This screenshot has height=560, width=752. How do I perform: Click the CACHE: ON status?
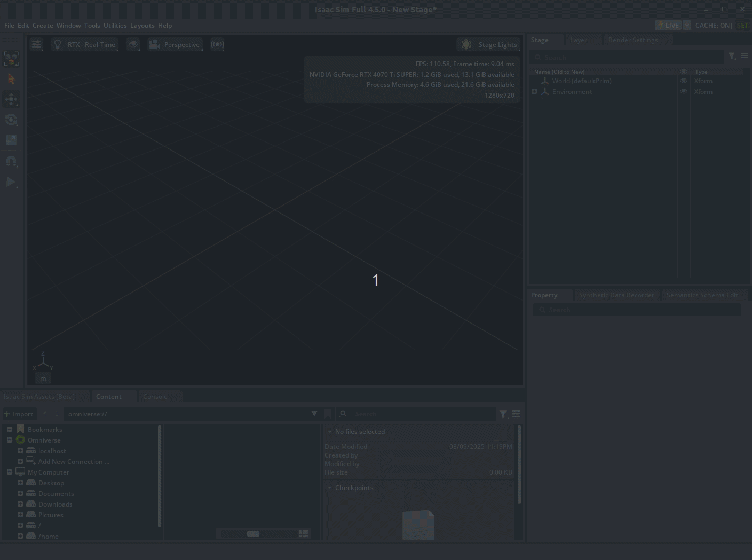pyautogui.click(x=714, y=25)
